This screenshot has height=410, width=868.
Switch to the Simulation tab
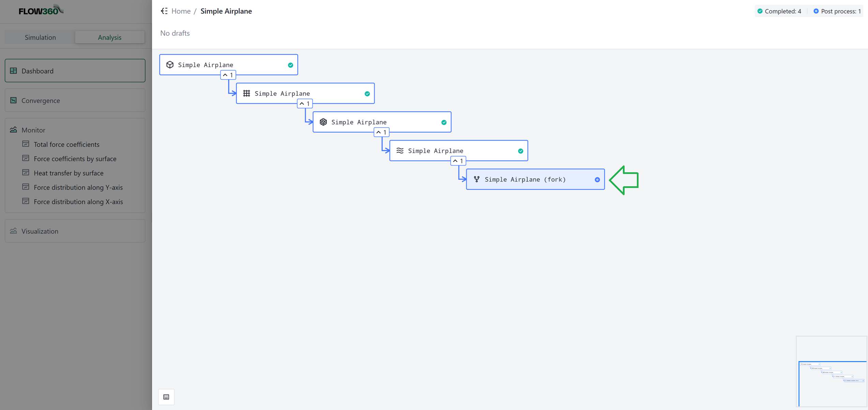[40, 37]
